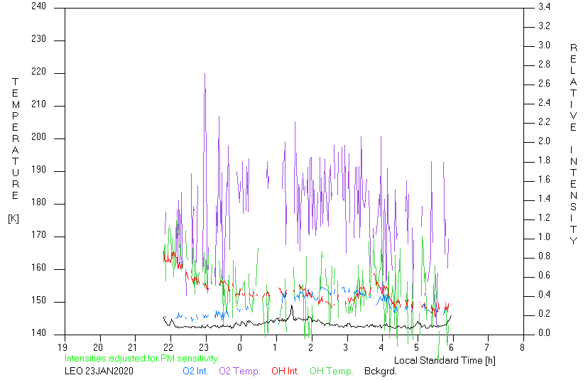
Task: Click the 1.8 relative intensity value
Action: pos(544,161)
